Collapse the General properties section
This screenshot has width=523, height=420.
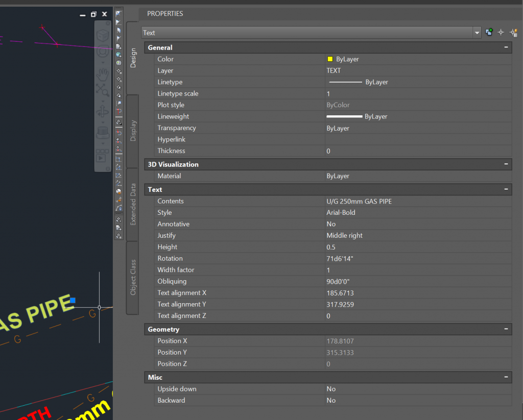(x=507, y=47)
